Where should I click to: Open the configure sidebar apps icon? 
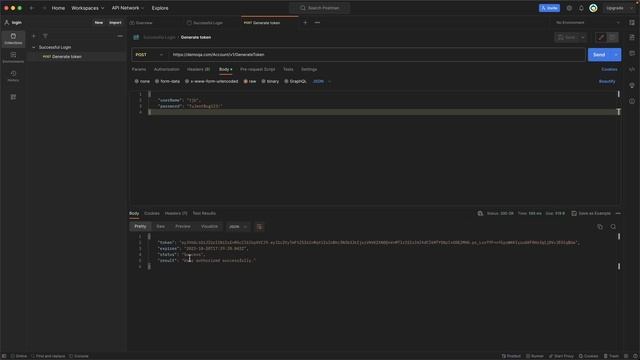(x=13, y=97)
